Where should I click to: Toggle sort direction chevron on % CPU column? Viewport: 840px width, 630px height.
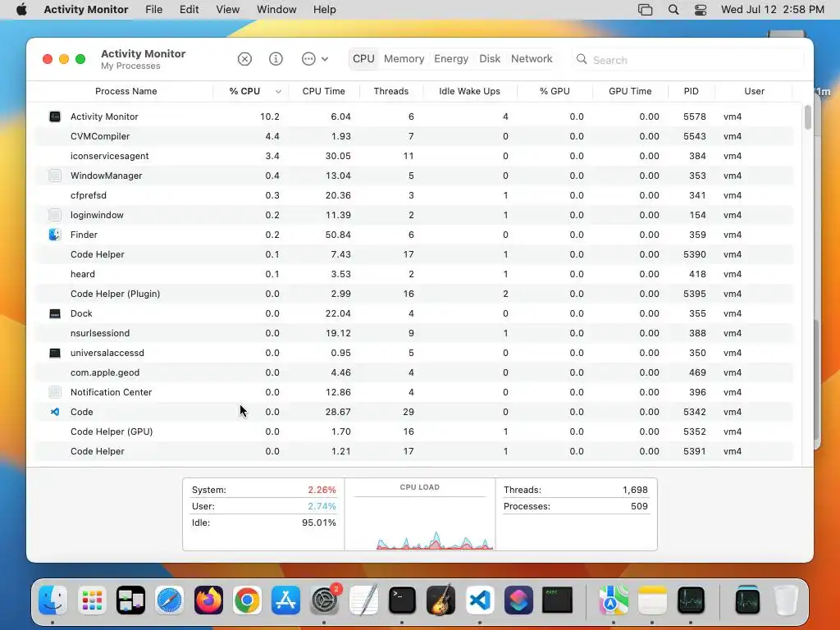(278, 92)
